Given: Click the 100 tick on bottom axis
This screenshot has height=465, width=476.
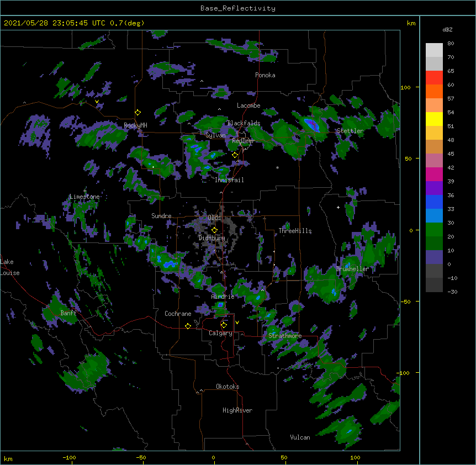Looking at the screenshot, I should [355, 457].
